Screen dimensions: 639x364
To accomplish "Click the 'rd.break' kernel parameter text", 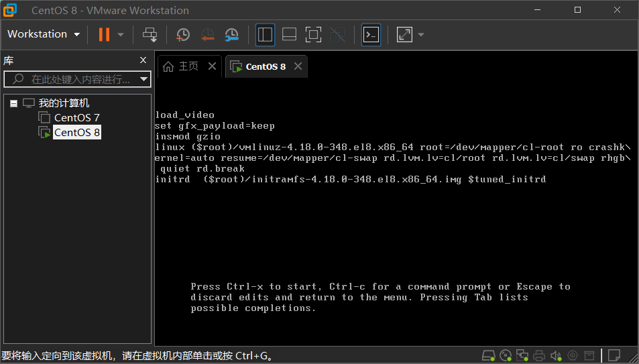I will point(221,169).
